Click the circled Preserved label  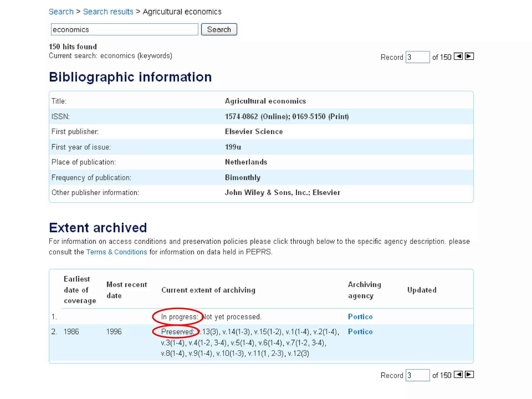(177, 331)
